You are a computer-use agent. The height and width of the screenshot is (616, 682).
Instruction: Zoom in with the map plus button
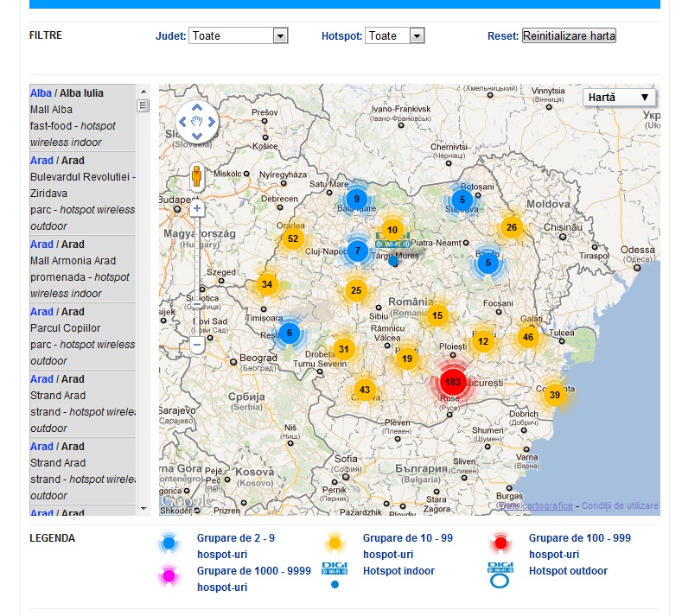click(197, 209)
